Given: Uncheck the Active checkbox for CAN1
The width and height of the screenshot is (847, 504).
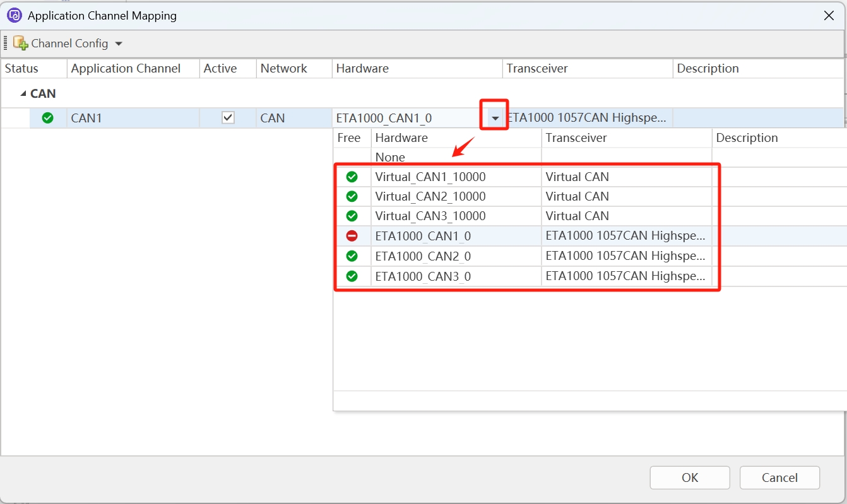Looking at the screenshot, I should (228, 118).
